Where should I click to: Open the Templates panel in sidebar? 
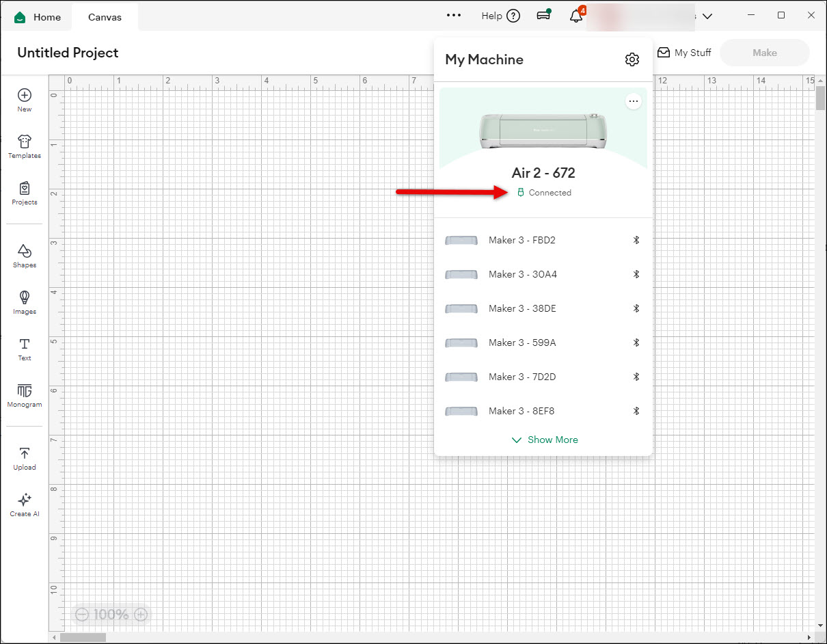click(x=25, y=146)
